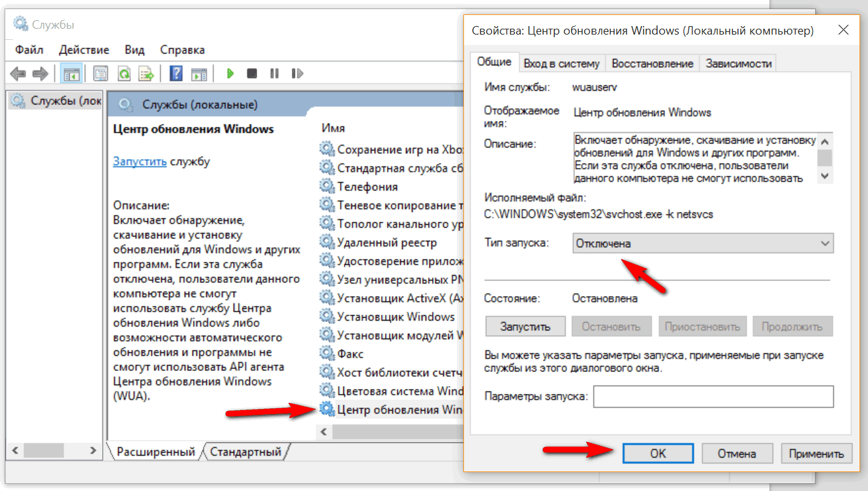Click the Отмена button
Screen dimensions: 868x491
(737, 454)
